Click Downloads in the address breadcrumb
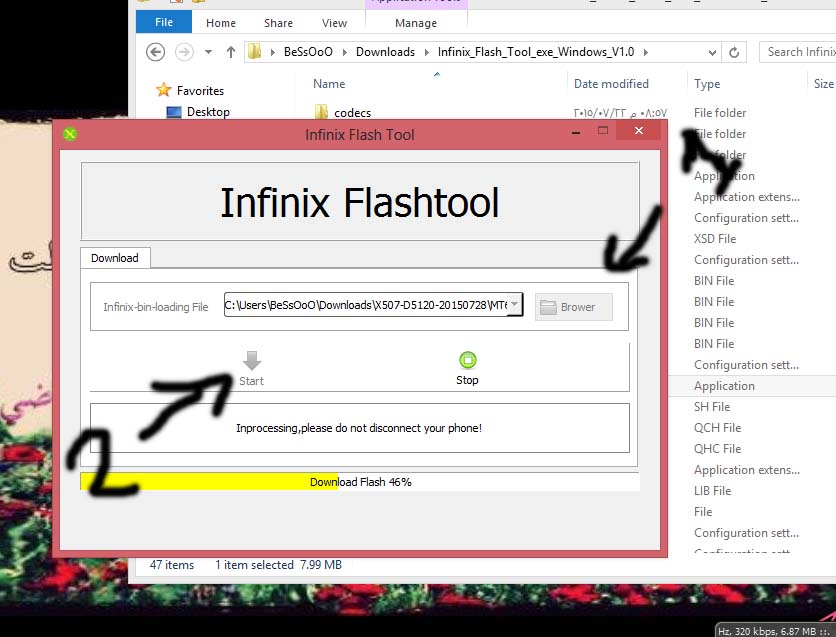The height and width of the screenshot is (637, 836). [385, 52]
